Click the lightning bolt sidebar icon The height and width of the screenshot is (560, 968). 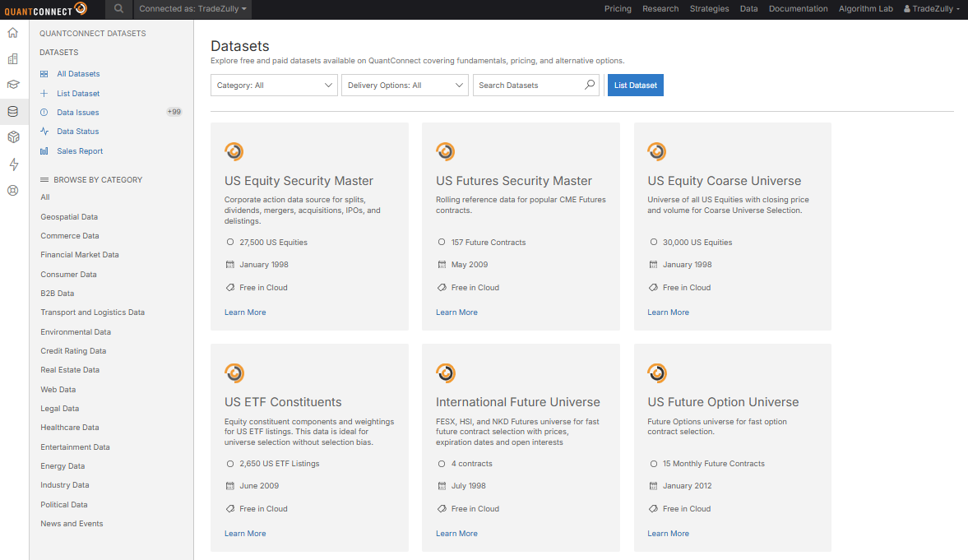14,164
